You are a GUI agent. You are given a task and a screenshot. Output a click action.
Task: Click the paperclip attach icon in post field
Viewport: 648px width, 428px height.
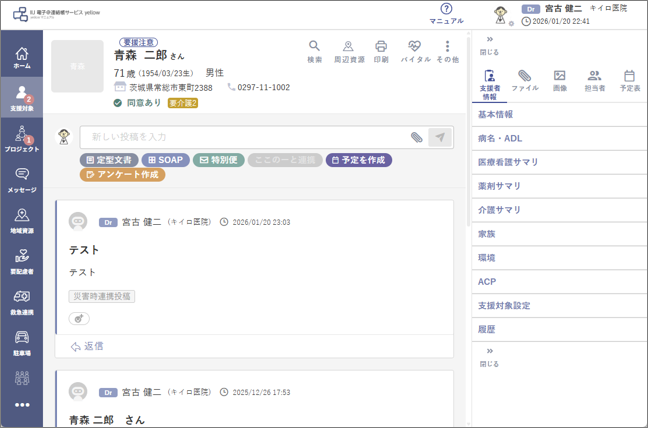point(417,137)
